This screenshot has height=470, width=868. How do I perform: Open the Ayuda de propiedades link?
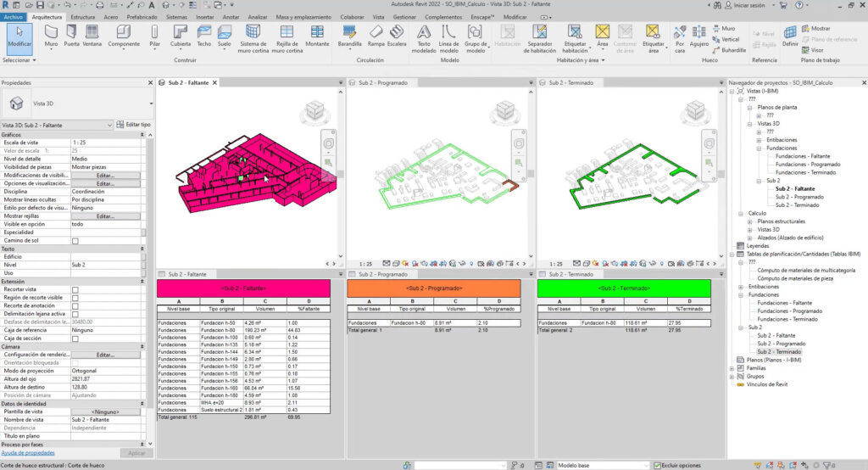pyautogui.click(x=25, y=453)
